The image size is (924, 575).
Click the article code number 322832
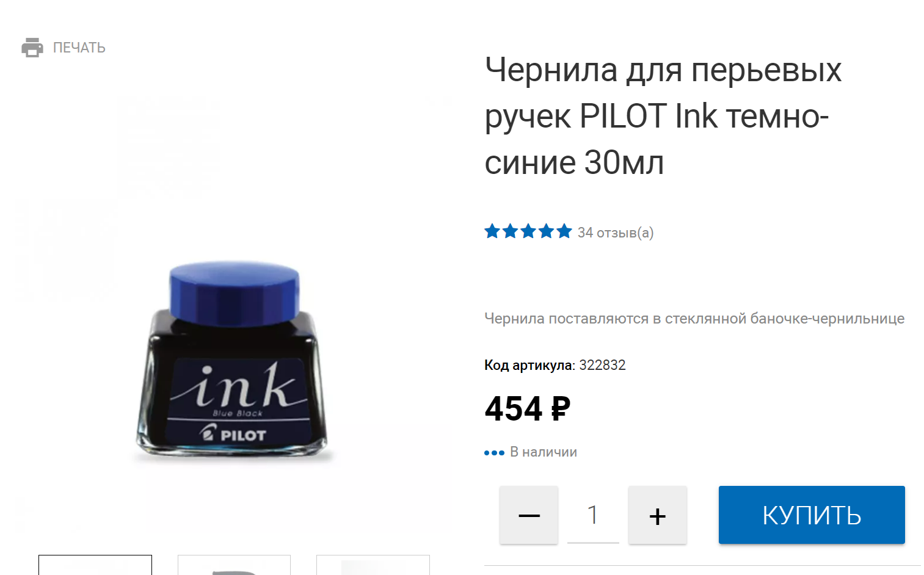(x=602, y=365)
